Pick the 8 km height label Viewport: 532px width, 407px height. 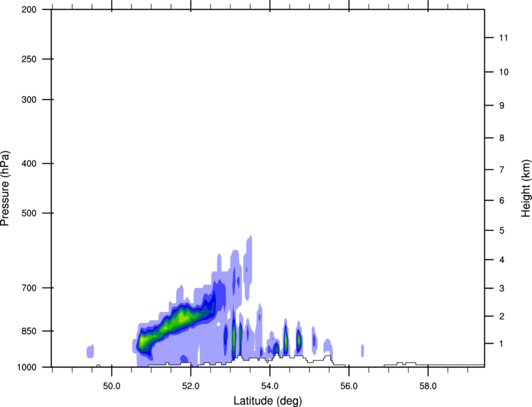pyautogui.click(x=502, y=138)
